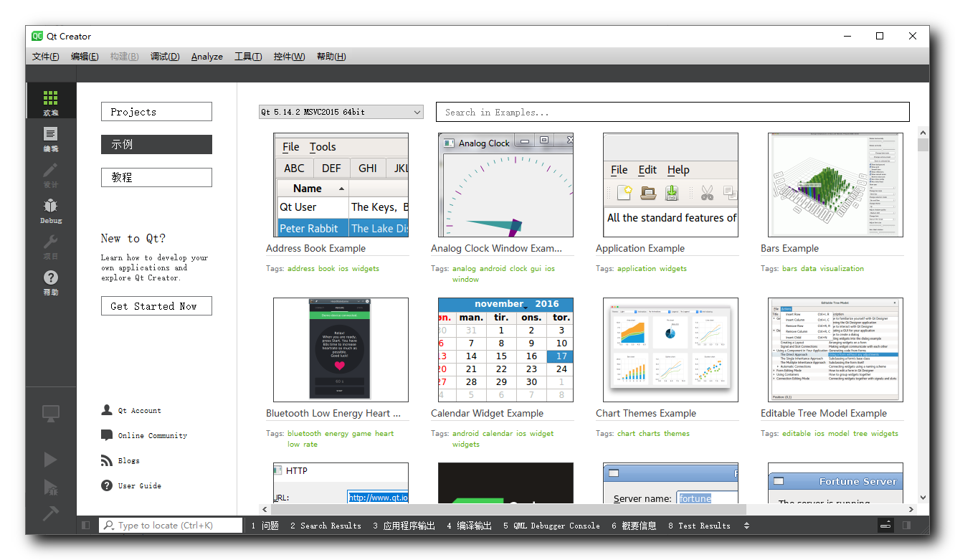This screenshot has height=560, width=955.
Task: Switch to Debug mode bug icon
Action: [50, 206]
